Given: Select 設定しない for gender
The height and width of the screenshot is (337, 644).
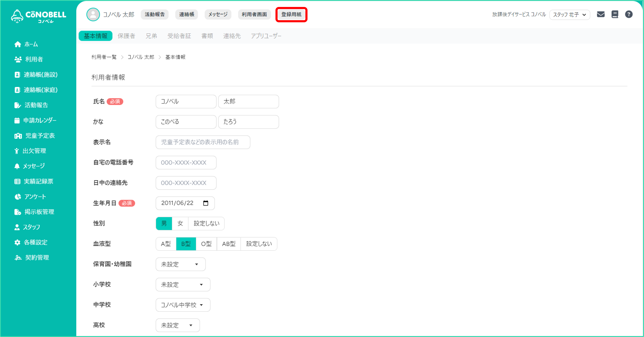Looking at the screenshot, I should pos(207,223).
